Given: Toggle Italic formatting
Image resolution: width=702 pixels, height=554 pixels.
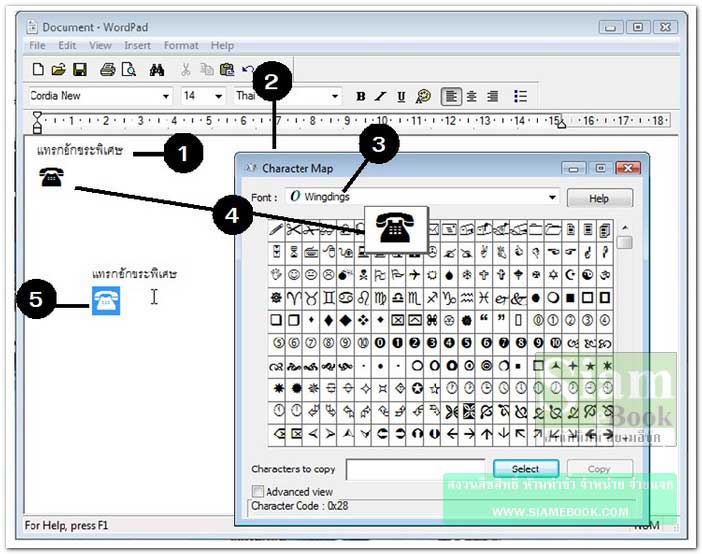Looking at the screenshot, I should [381, 96].
